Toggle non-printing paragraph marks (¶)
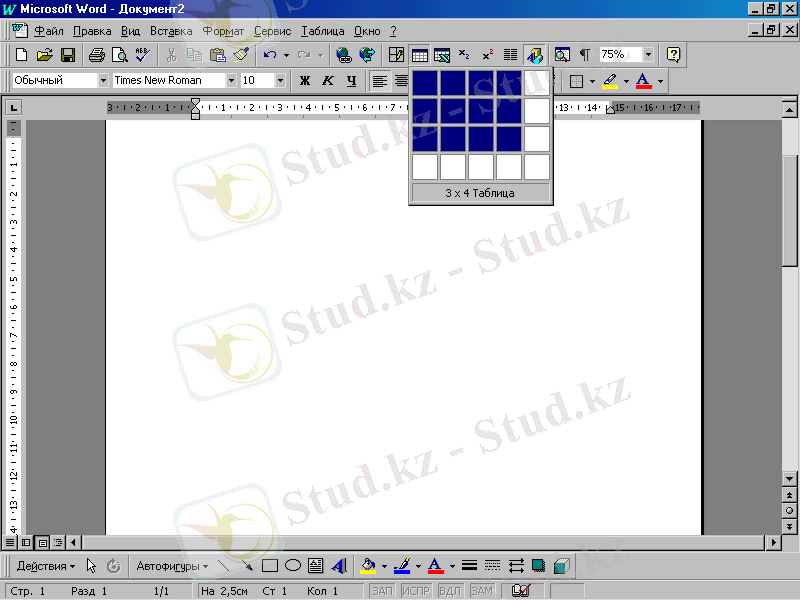 [584, 55]
